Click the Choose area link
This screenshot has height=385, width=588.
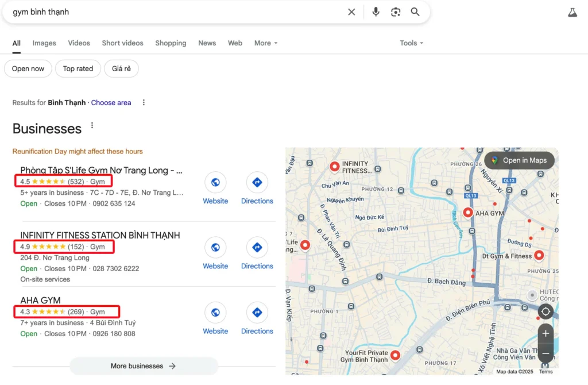(111, 102)
